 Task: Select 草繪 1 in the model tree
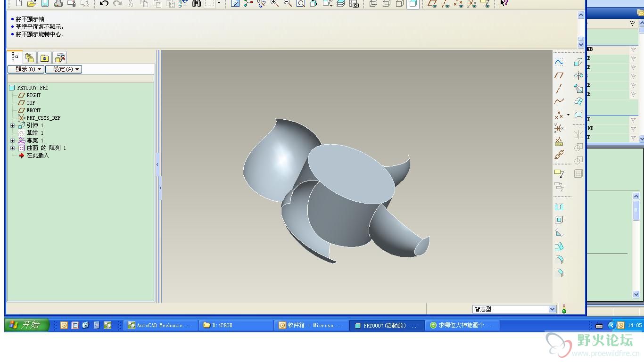[34, 133]
